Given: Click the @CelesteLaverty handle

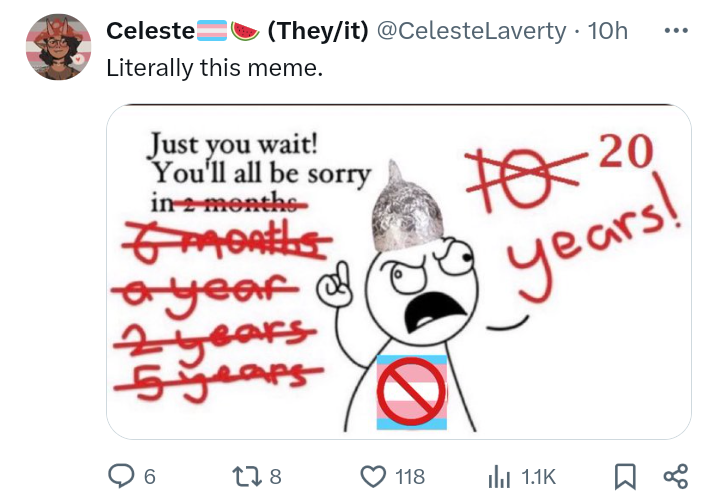Looking at the screenshot, I should click(x=469, y=31).
